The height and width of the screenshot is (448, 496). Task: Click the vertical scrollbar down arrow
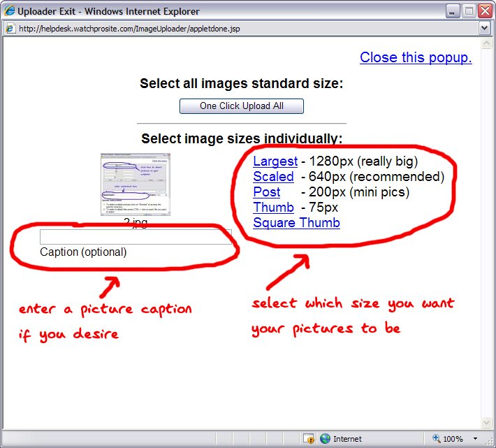coord(486,423)
